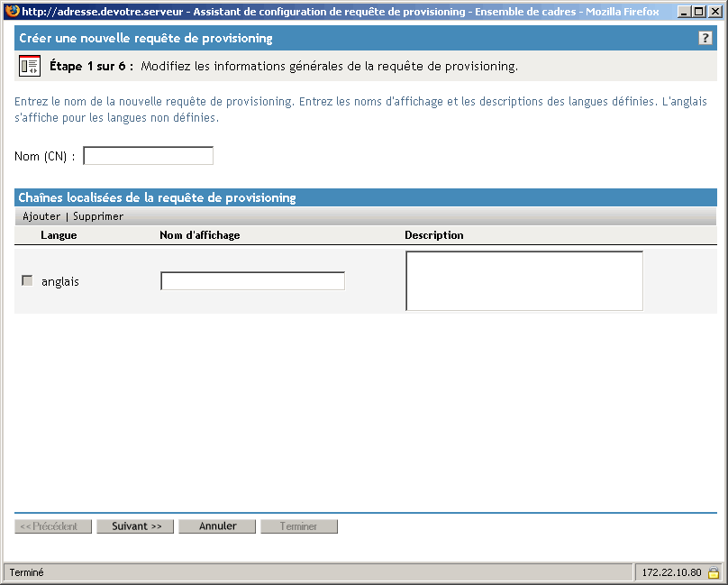Go to next step with Suivant >>

[135, 526]
